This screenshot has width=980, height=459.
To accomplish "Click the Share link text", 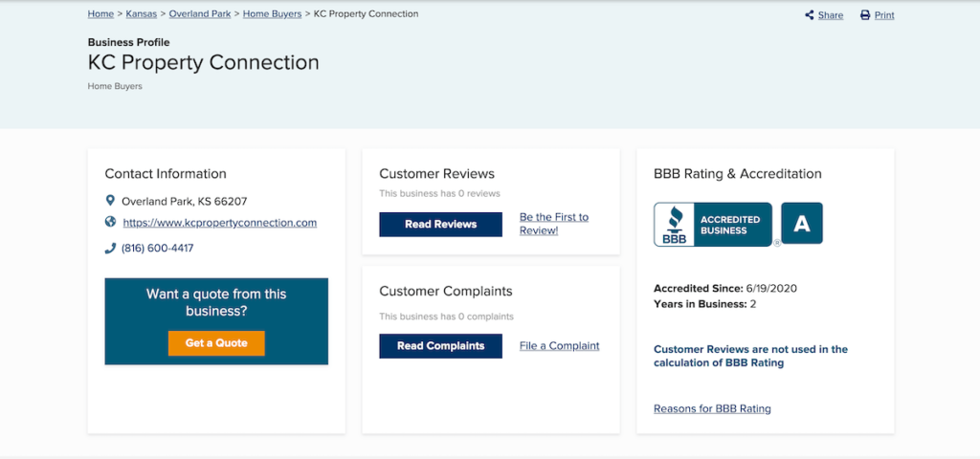I will (831, 15).
